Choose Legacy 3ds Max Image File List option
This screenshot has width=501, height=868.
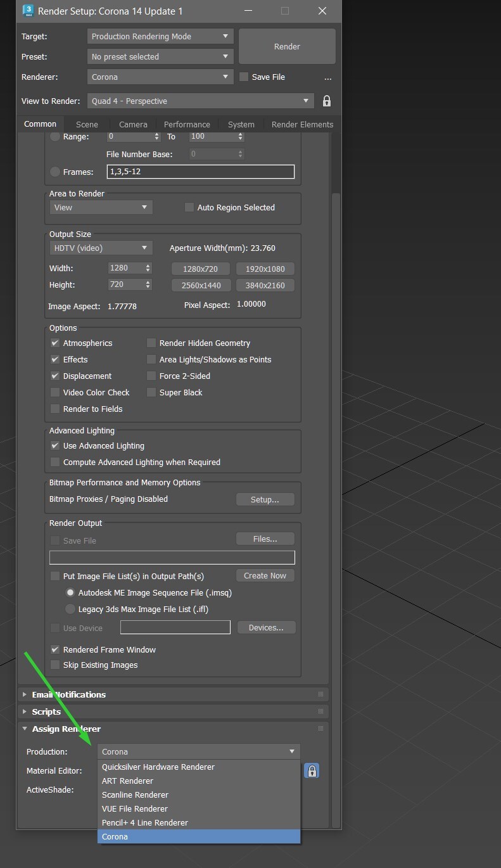coord(70,609)
